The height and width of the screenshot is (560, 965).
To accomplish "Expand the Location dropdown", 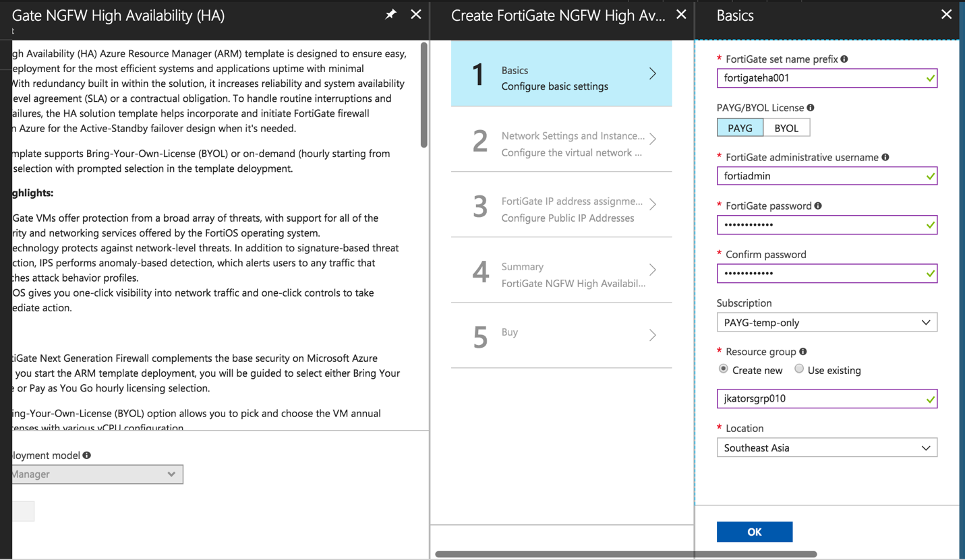I will tap(827, 448).
